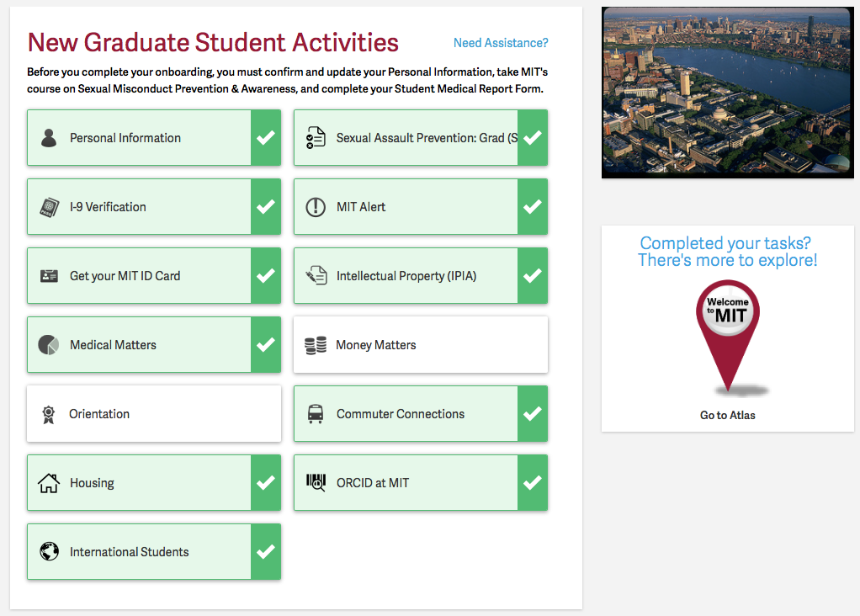Select the MIT Alert activity
The image size is (860, 616).
coord(421,207)
